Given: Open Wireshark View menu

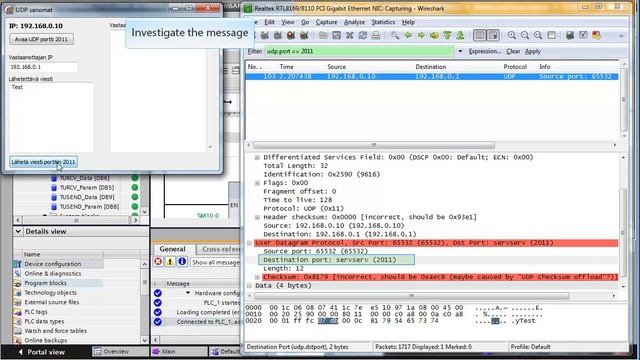Looking at the screenshot, I should tap(288, 22).
